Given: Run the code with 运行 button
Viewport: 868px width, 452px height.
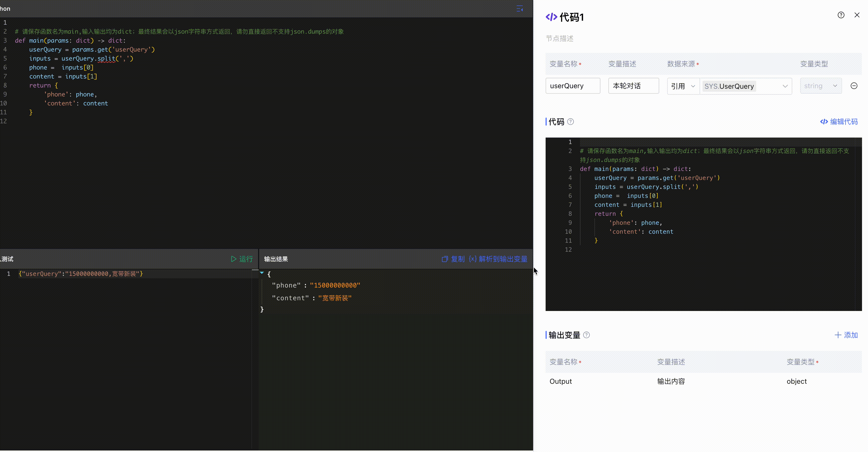Looking at the screenshot, I should click(x=242, y=259).
